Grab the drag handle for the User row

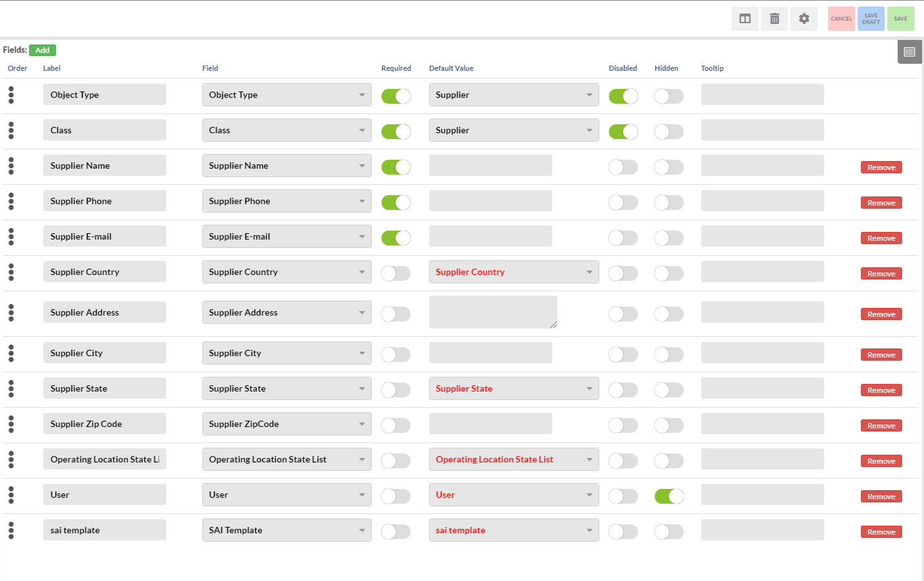point(11,495)
